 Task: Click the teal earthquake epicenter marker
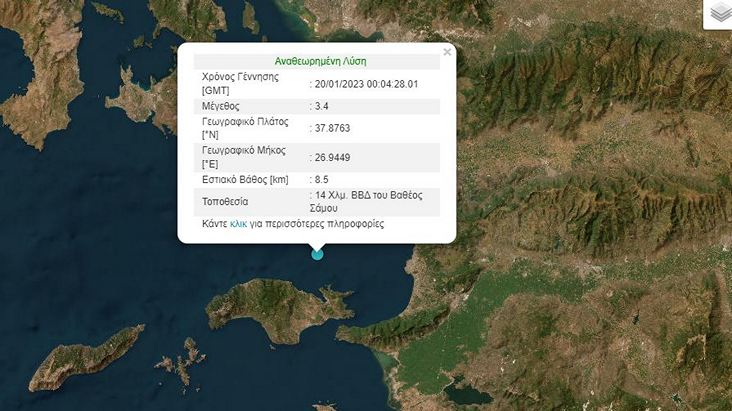pos(318,254)
